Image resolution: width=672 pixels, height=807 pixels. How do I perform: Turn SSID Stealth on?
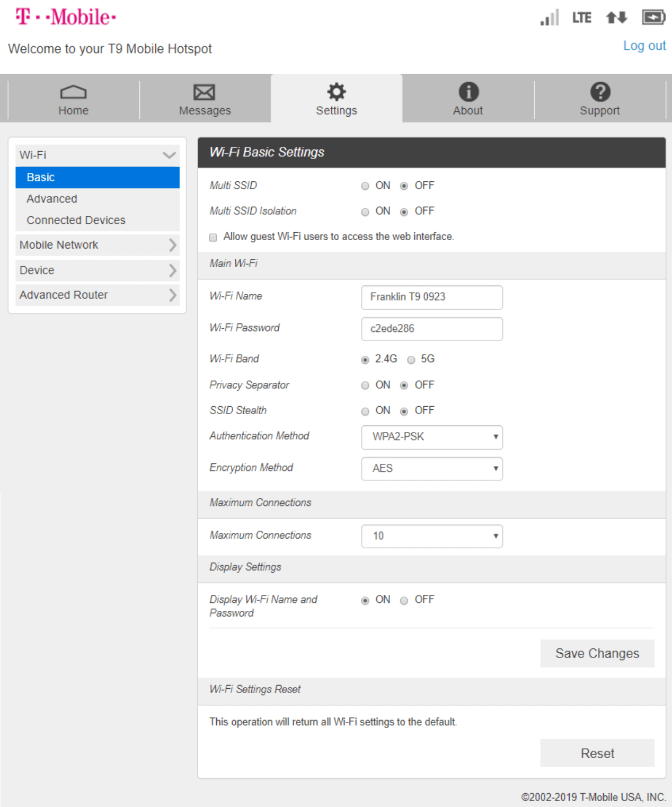pos(365,411)
